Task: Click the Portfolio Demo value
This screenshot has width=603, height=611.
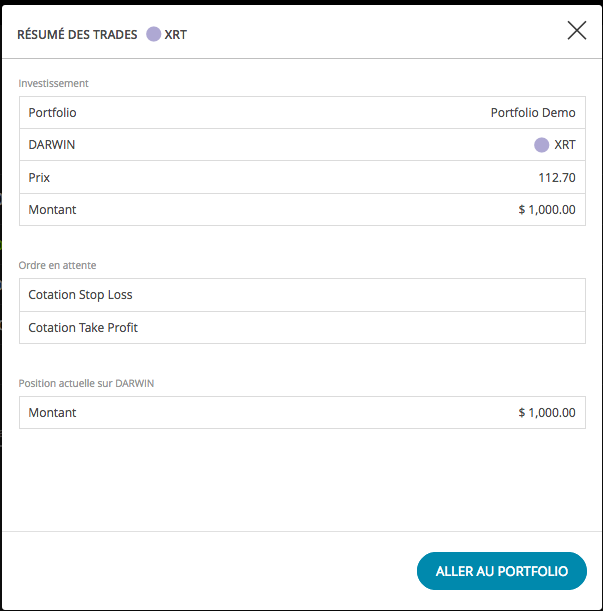Action: [533, 113]
